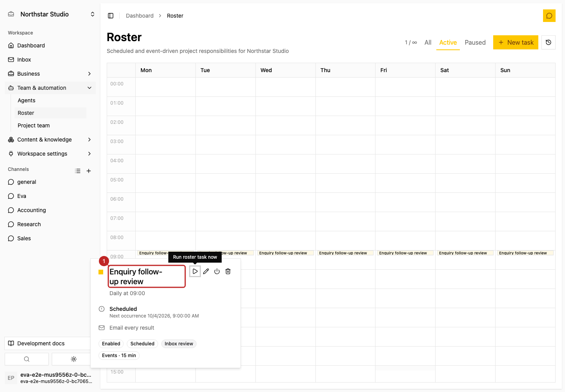The width and height of the screenshot is (565, 392).
Task: Select Agents in the sidebar
Action: [50, 100]
